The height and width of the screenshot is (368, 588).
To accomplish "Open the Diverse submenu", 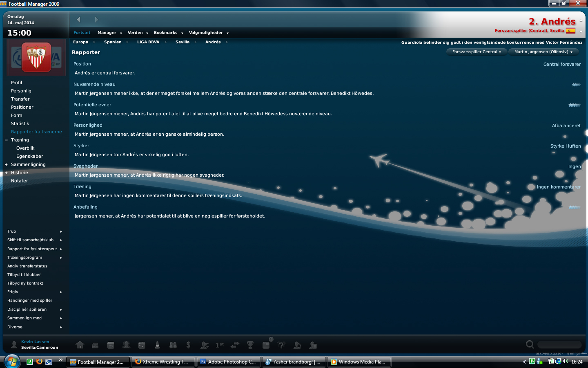I will pyautogui.click(x=35, y=327).
